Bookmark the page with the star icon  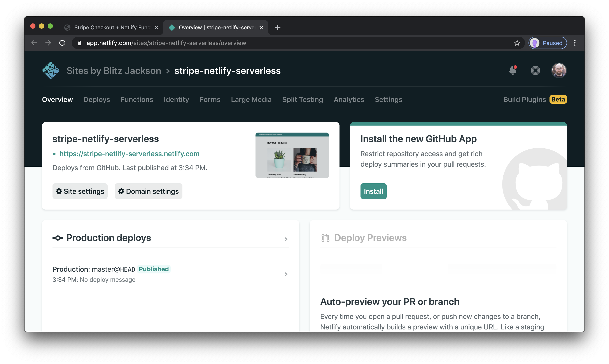coord(517,43)
